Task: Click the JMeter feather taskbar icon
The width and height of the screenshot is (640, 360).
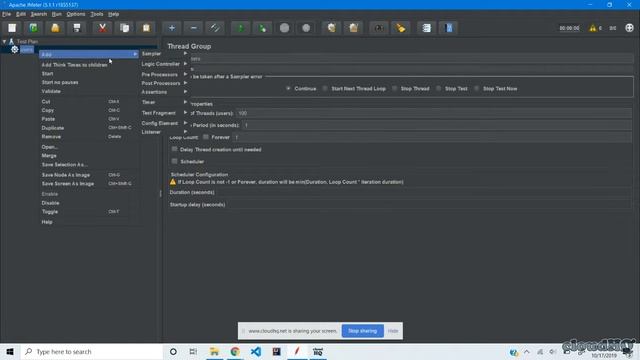Action: tap(298, 351)
